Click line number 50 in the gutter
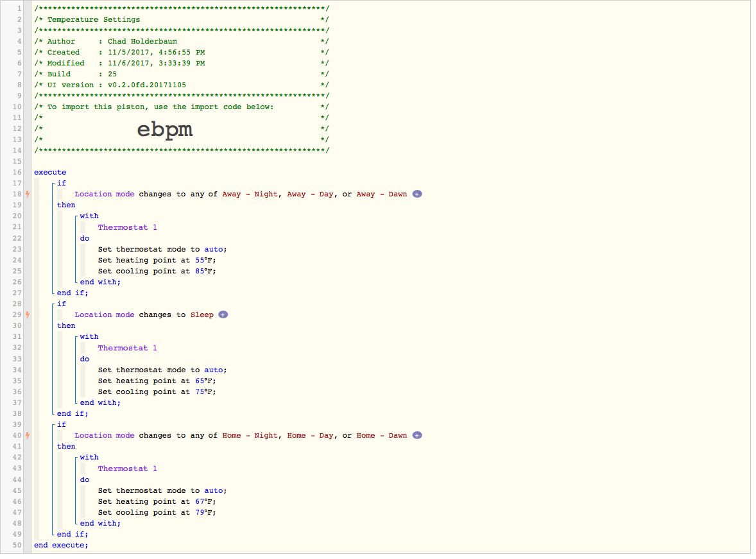Image resolution: width=756 pixels, height=559 pixels. (x=17, y=545)
